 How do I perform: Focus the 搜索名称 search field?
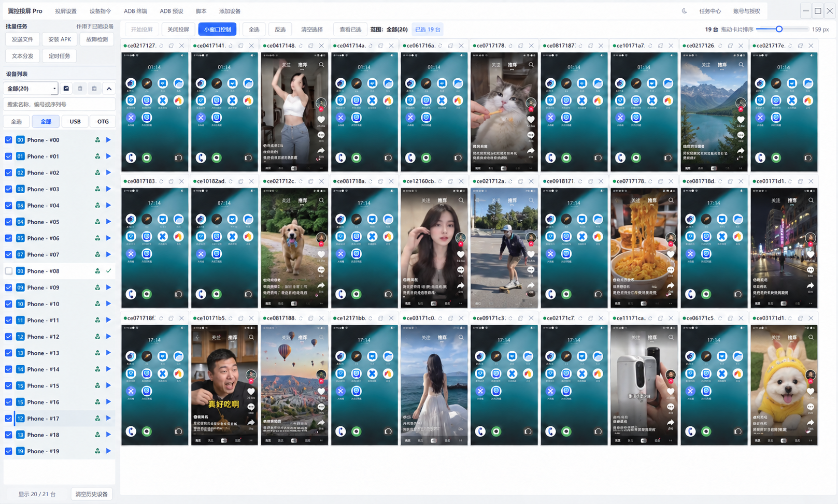pyautogui.click(x=60, y=105)
